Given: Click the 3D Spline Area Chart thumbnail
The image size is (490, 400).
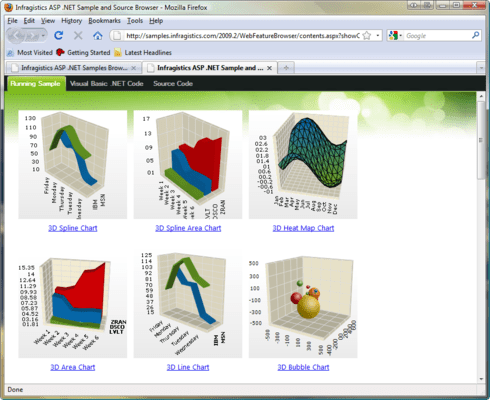Looking at the screenshot, I should point(188,165).
